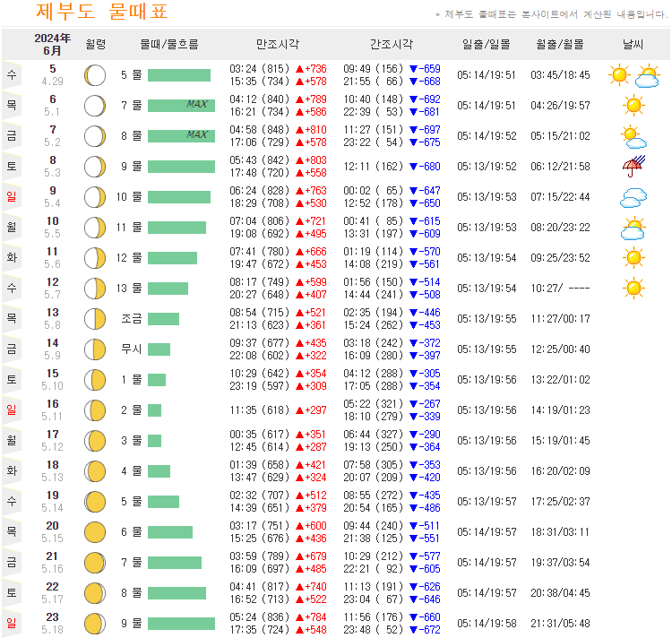This screenshot has height=638, width=672.
Task: Click the blue down-arrow beside -659
Action: pyautogui.click(x=413, y=69)
